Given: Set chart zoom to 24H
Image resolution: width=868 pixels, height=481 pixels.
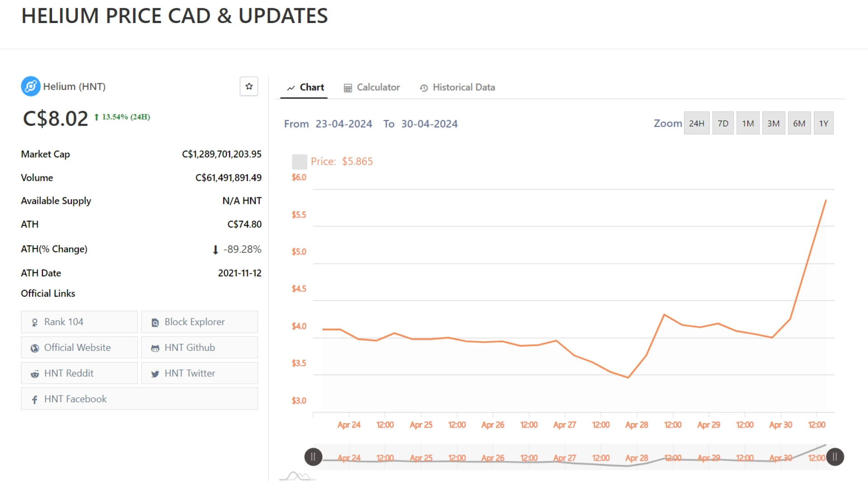Looking at the screenshot, I should 696,123.
